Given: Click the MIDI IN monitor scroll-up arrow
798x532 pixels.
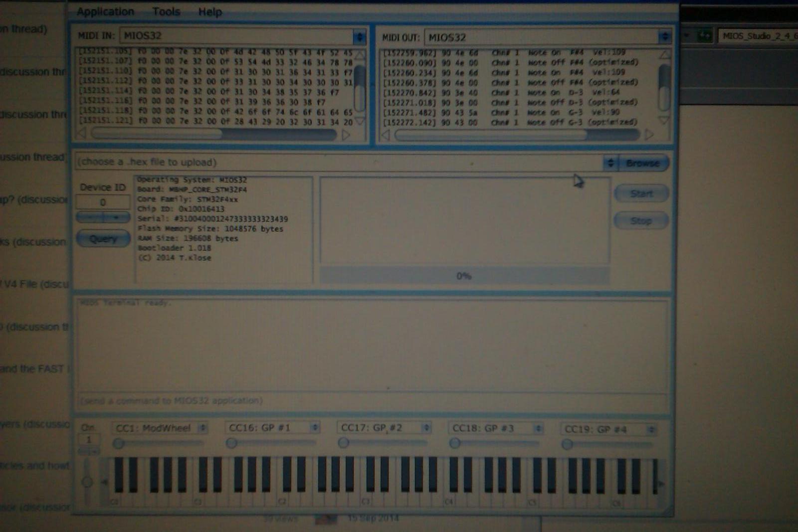Looking at the screenshot, I should tap(360, 54).
